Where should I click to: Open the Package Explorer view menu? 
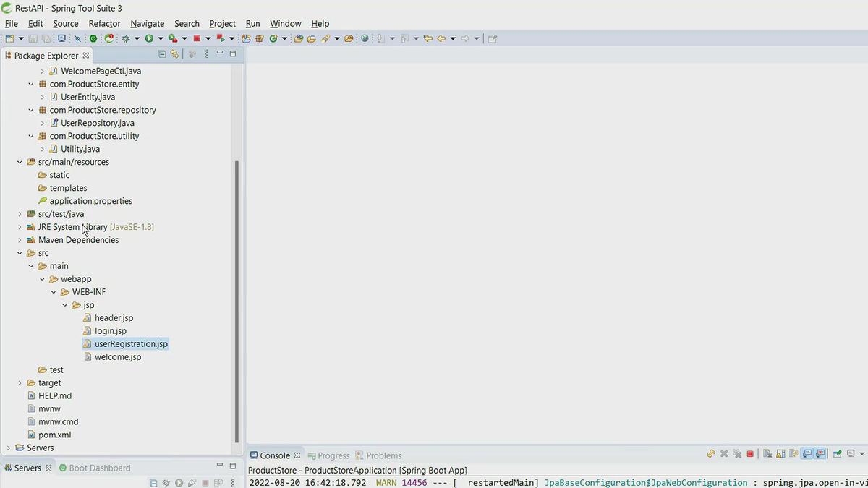(x=206, y=54)
